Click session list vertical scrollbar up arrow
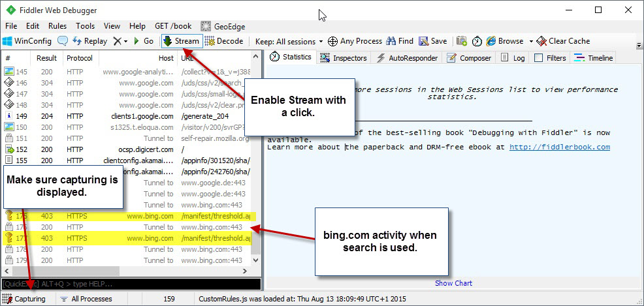 (255, 56)
